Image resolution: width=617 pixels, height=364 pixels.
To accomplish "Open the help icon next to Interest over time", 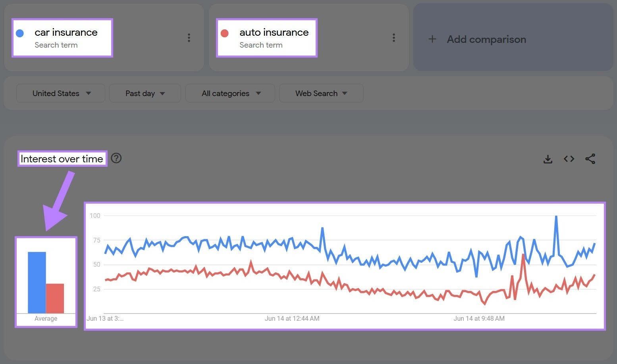I will (x=116, y=158).
